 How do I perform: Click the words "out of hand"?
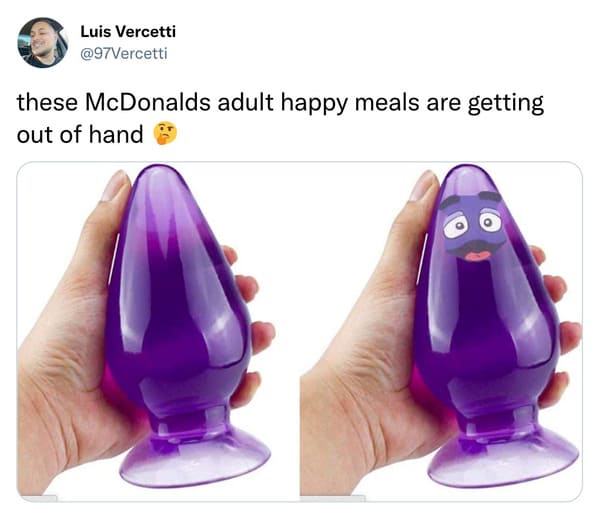(80, 134)
